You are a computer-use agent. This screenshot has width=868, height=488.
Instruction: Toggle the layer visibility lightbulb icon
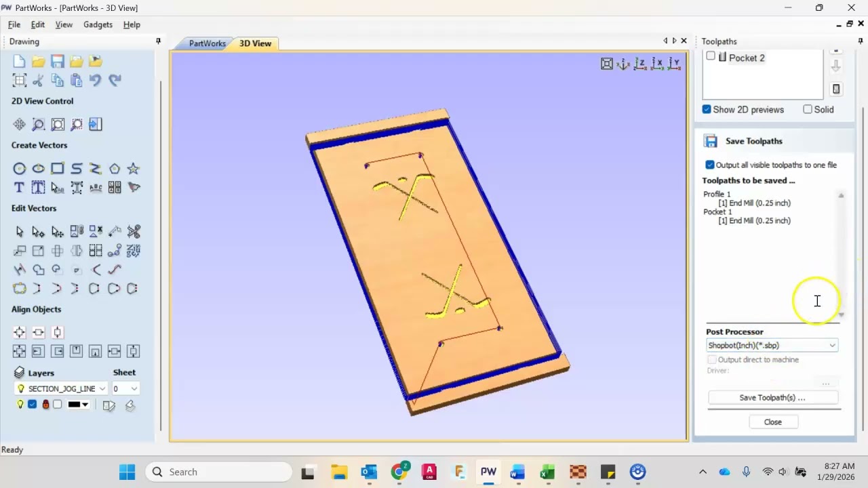[20, 405]
